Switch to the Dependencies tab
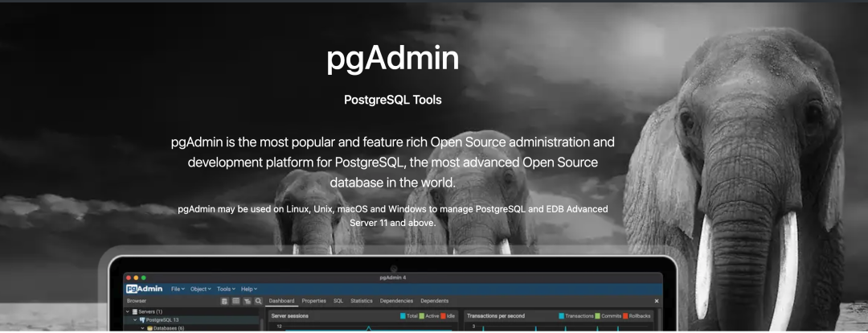 point(396,301)
